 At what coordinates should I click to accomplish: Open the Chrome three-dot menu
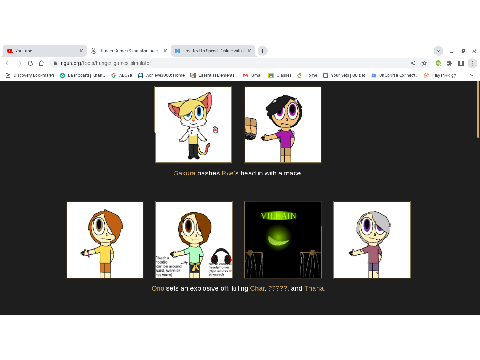pos(472,63)
